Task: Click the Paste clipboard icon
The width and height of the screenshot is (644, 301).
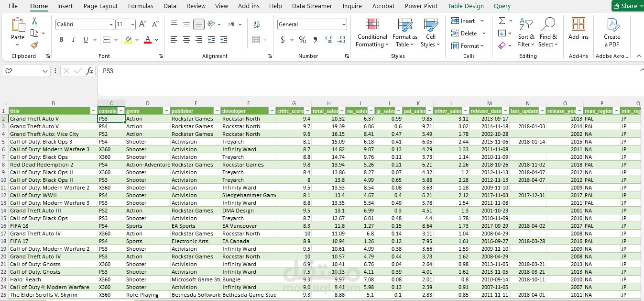Action: tap(18, 25)
